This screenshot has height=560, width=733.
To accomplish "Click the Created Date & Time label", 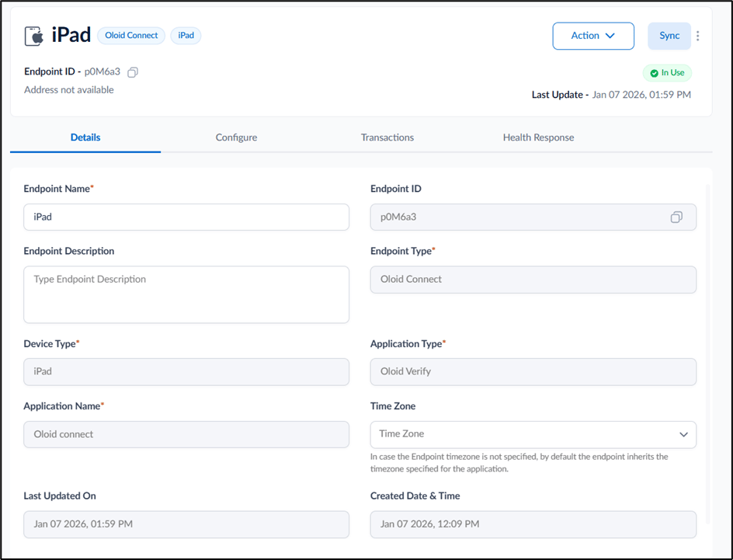I will 415,496.
